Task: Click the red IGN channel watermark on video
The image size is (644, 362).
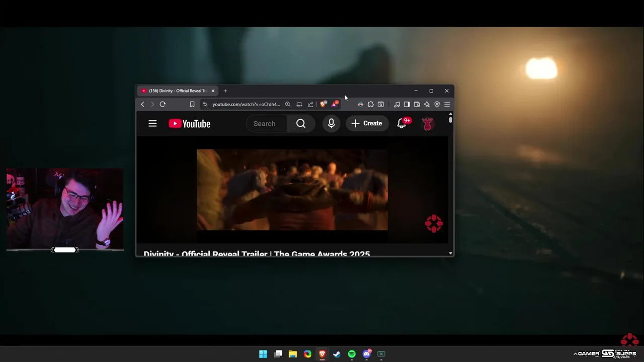Action: [434, 224]
